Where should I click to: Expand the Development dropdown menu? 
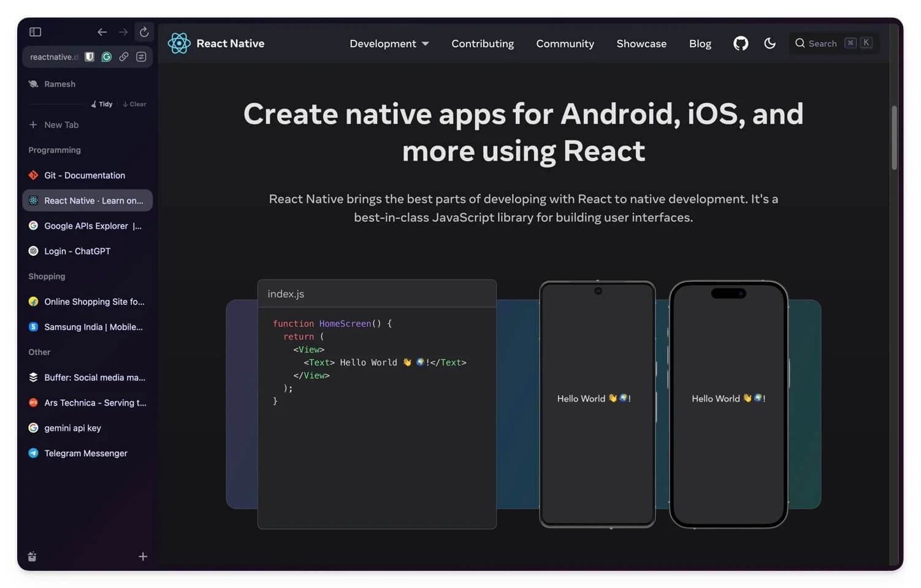[389, 44]
